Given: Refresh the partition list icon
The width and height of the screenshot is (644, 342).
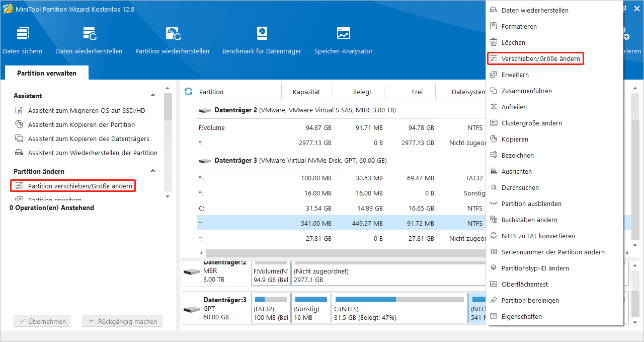Looking at the screenshot, I should [x=189, y=91].
